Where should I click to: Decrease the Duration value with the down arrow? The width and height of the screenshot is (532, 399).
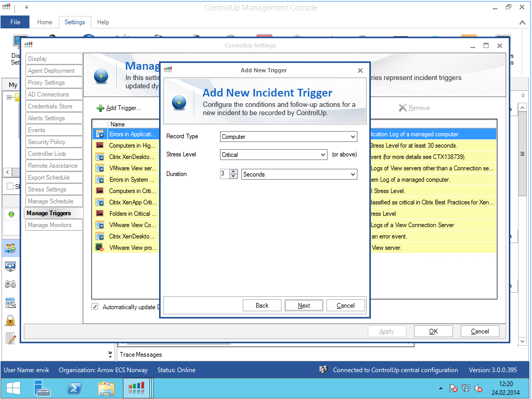pyautogui.click(x=233, y=176)
